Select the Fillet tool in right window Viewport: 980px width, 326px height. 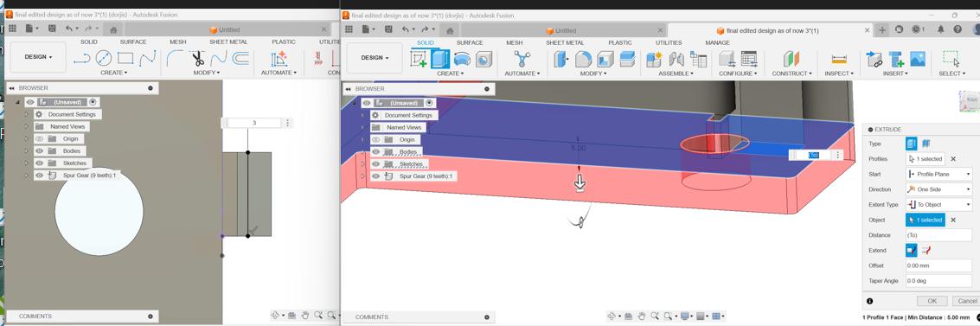583,59
